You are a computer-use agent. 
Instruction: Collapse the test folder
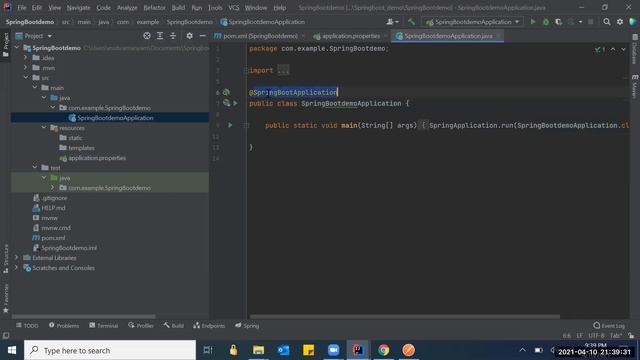click(35, 167)
